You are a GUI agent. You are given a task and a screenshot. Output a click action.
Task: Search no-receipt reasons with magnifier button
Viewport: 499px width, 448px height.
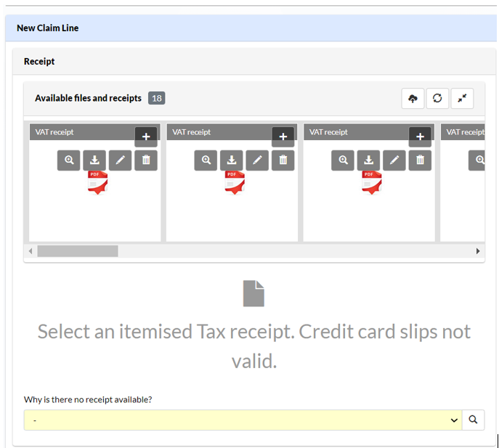(x=474, y=420)
